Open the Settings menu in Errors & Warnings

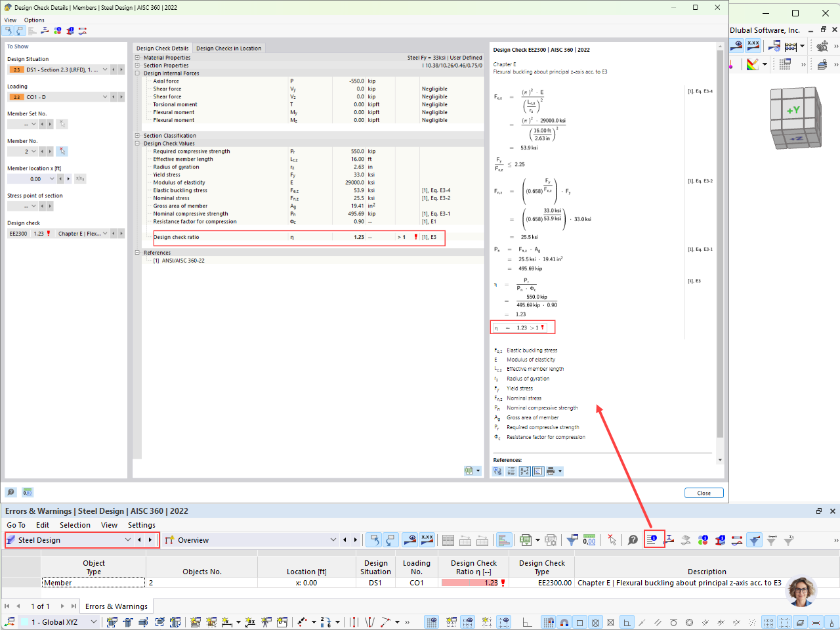(142, 525)
